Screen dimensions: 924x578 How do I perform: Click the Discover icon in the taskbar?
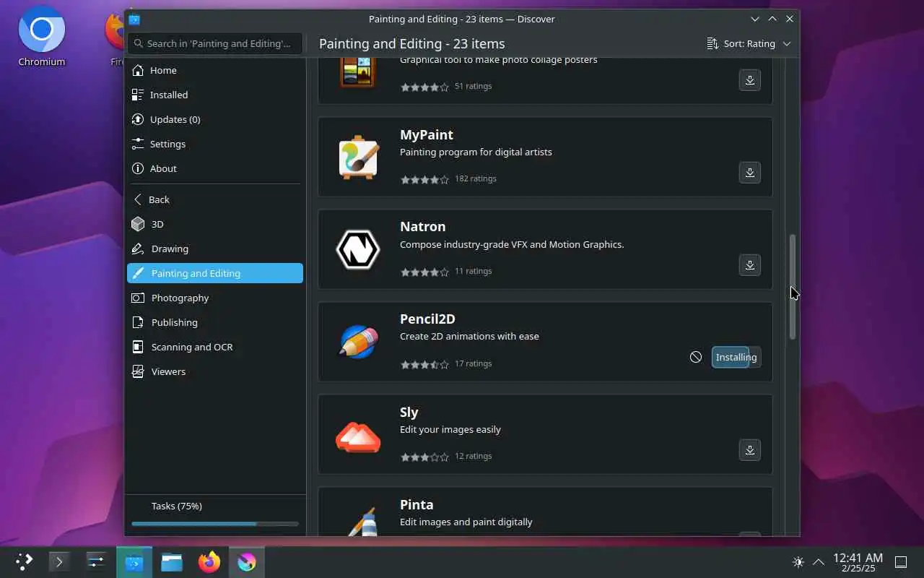(134, 562)
